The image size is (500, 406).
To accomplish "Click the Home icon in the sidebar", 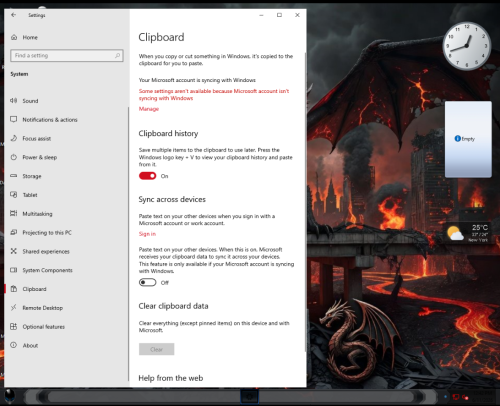I will click(x=14, y=37).
